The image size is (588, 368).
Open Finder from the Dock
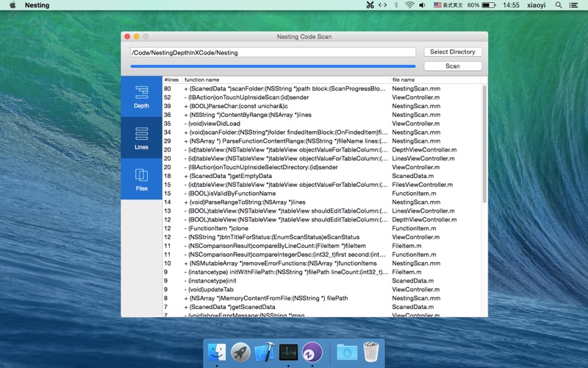pos(217,353)
